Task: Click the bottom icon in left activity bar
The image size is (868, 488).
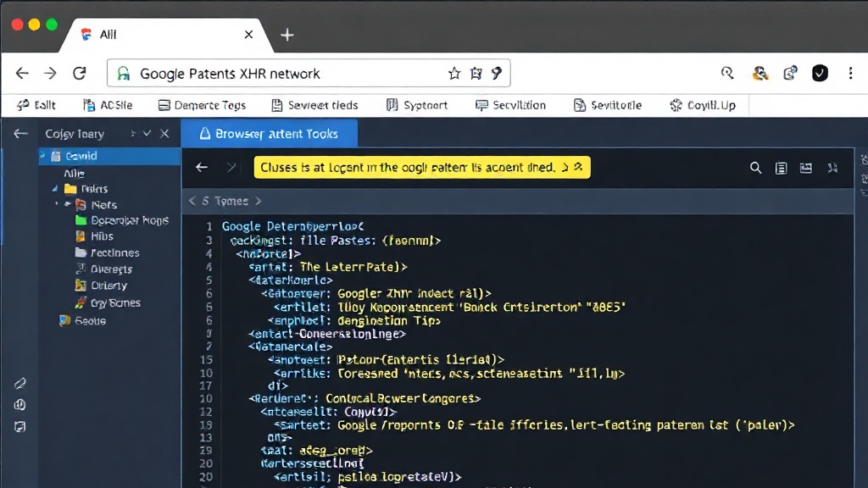Action: pos(20,427)
